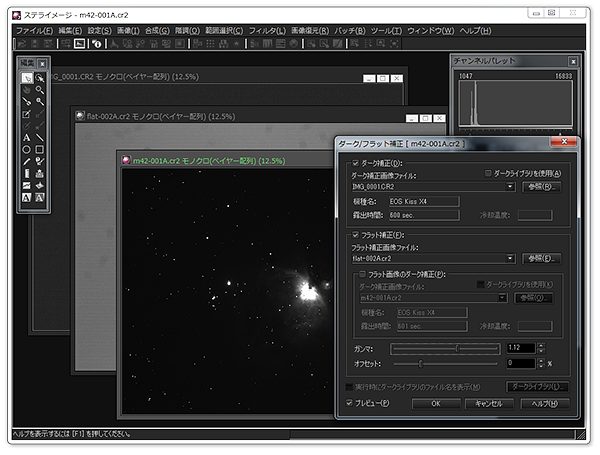
Task: Click the ガンマ slider handle
Action: 457,348
